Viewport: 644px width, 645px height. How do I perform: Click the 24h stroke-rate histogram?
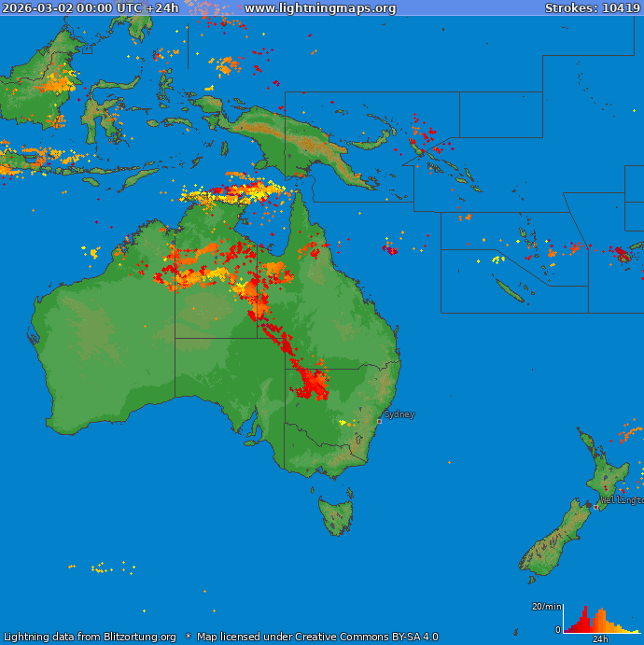(x=602, y=619)
